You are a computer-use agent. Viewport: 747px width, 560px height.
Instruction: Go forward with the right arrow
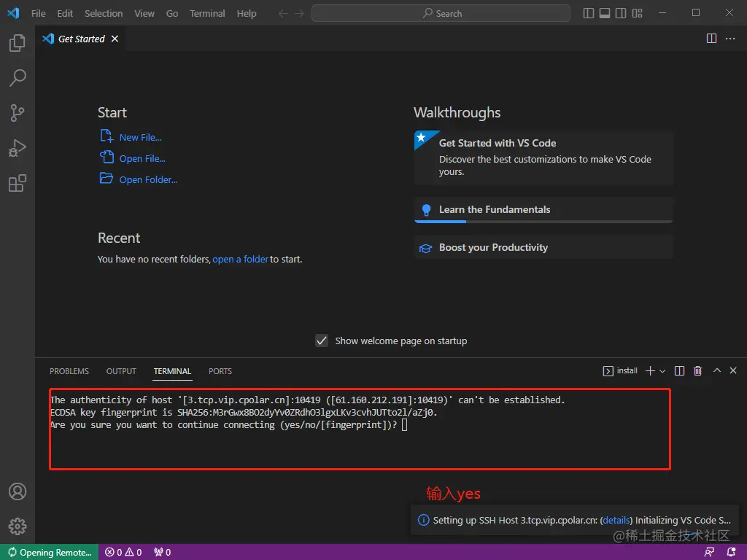point(299,13)
